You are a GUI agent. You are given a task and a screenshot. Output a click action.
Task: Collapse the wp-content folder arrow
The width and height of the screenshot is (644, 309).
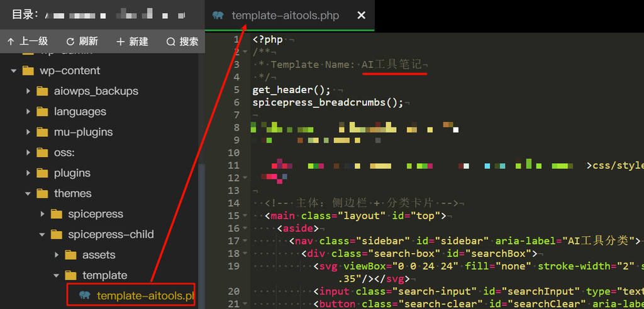[14, 70]
